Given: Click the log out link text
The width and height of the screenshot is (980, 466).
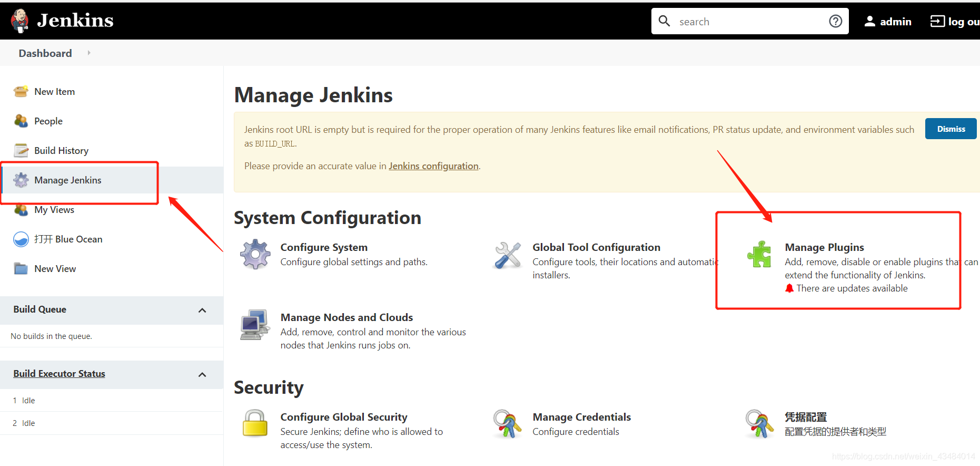Looking at the screenshot, I should tap(964, 22).
